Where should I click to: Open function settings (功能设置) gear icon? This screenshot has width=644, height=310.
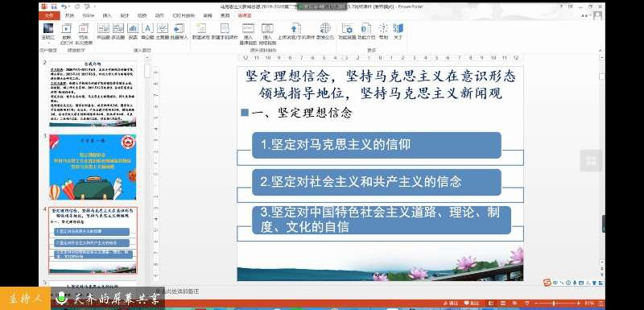[347, 31]
